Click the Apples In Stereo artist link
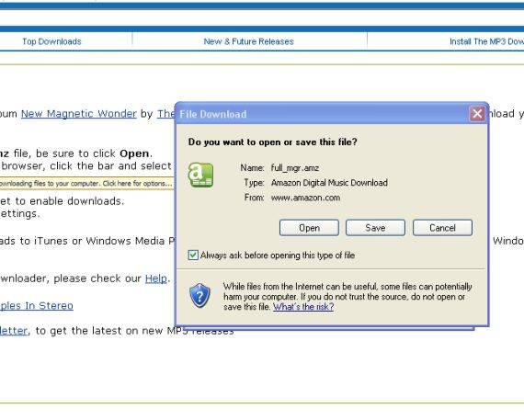The height and width of the screenshot is (420, 524). tap(37, 306)
